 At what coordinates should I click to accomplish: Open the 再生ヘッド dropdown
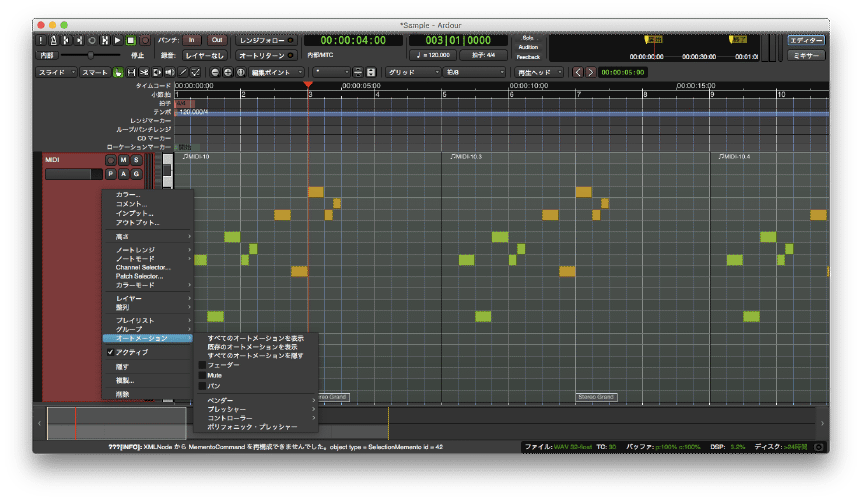(x=539, y=73)
